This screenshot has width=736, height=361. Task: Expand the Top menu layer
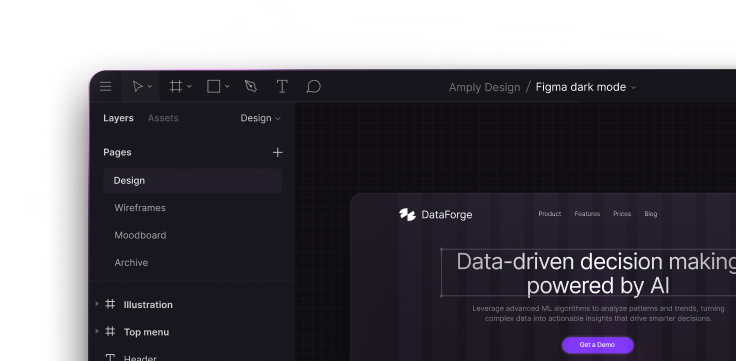[97, 331]
